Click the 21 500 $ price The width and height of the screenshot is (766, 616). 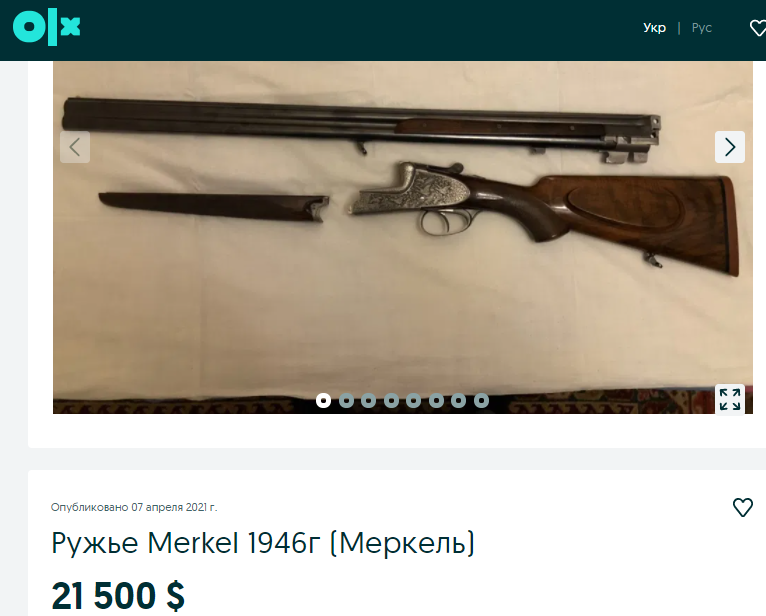click(x=118, y=595)
